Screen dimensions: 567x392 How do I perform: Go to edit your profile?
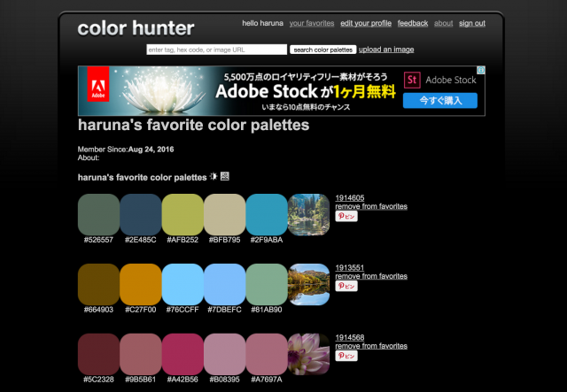365,23
